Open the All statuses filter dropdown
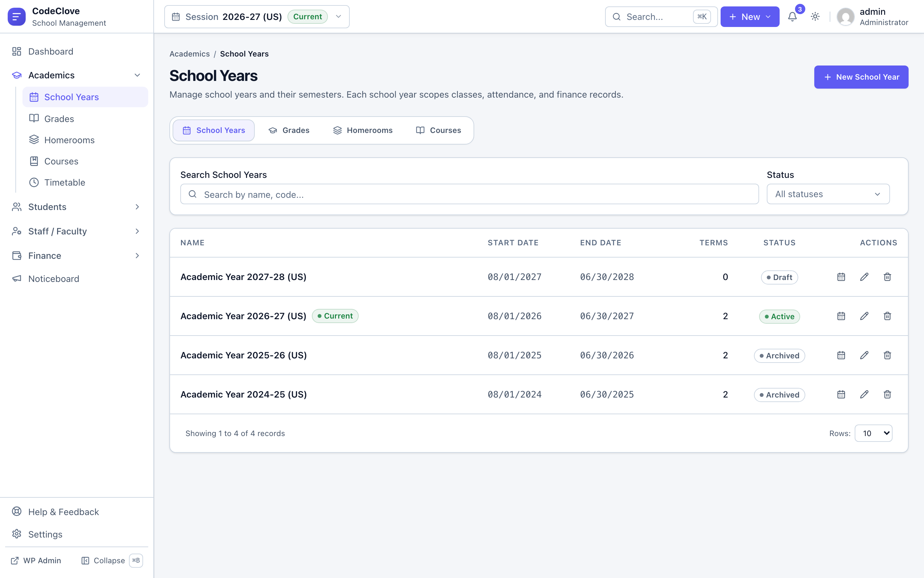Image resolution: width=924 pixels, height=578 pixels. click(x=828, y=194)
